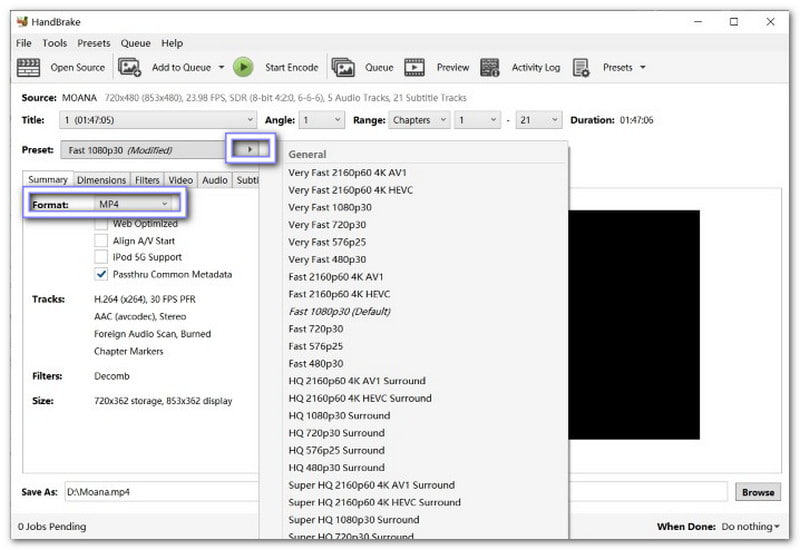Open the When Done dropdown
The image size is (800, 550).
[x=750, y=527]
